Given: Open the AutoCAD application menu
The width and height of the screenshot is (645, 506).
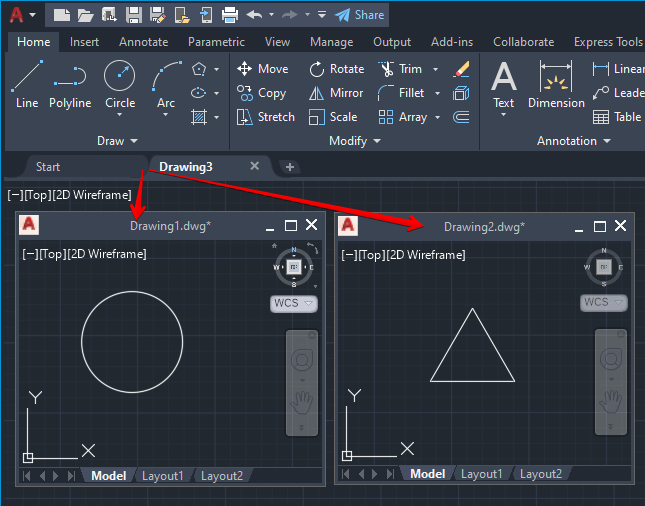Looking at the screenshot, I should coord(22,15).
